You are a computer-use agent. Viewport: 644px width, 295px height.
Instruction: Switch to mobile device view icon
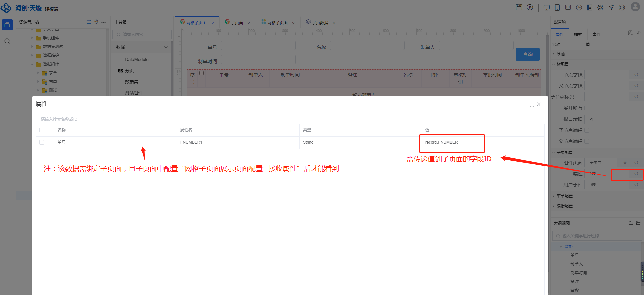click(x=557, y=8)
